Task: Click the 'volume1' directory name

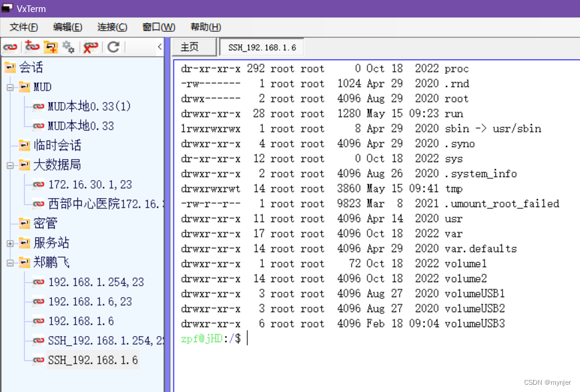Action: tap(466, 264)
